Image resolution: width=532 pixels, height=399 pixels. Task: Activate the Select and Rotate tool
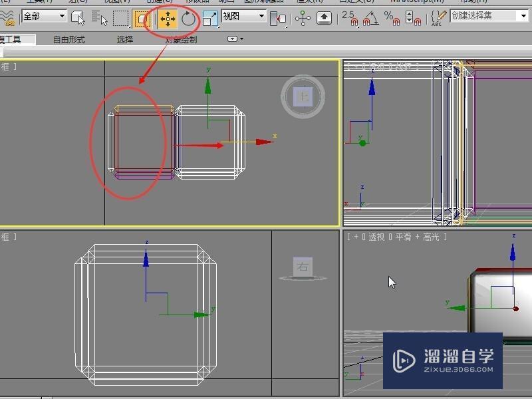tap(188, 19)
